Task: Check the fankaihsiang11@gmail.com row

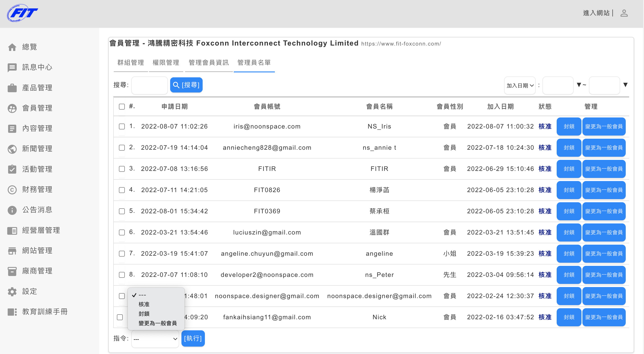Action: coord(120,317)
